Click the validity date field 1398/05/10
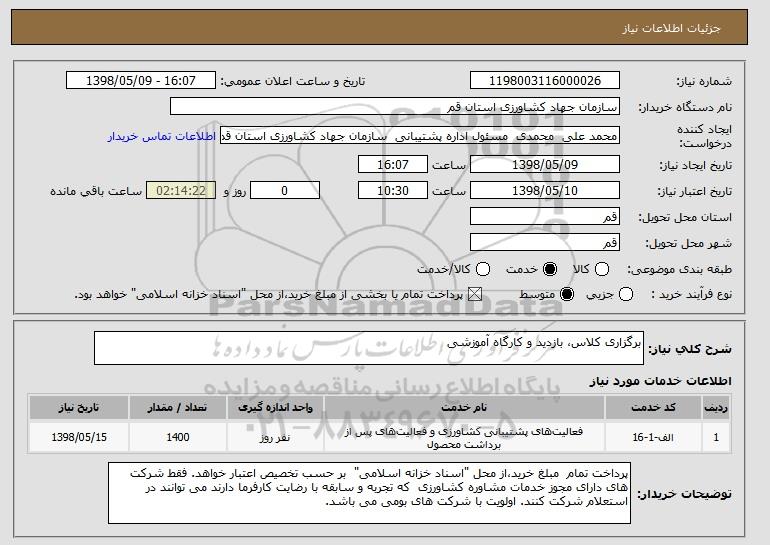 coord(545,191)
